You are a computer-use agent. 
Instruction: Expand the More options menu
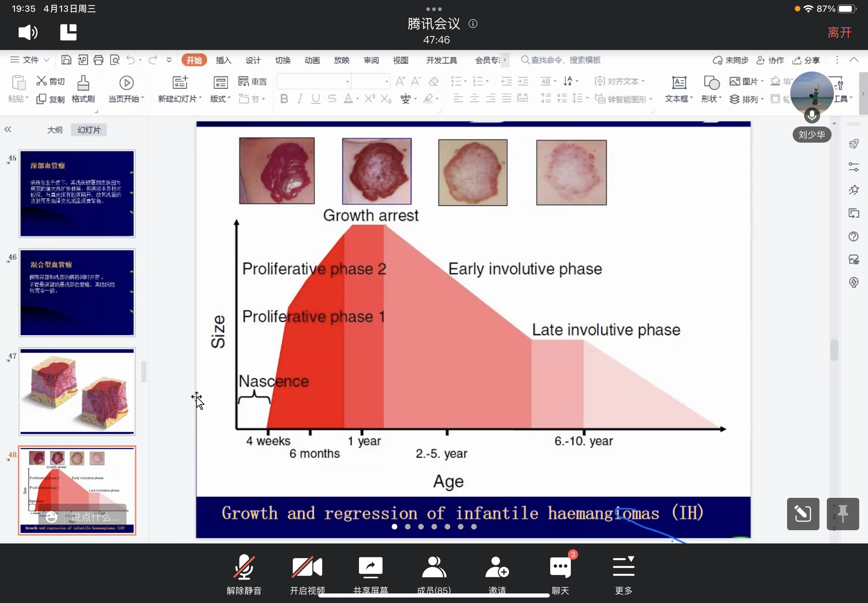[623, 567]
